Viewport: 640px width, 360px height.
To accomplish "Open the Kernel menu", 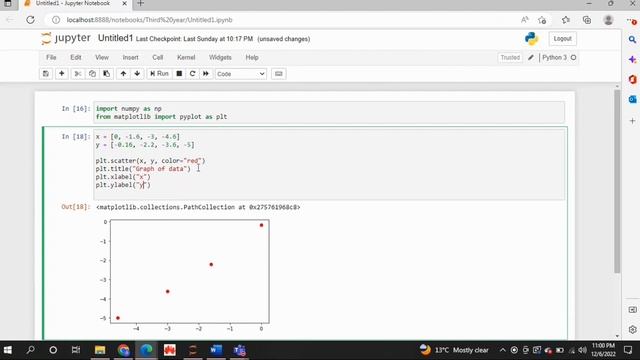I will click(186, 58).
